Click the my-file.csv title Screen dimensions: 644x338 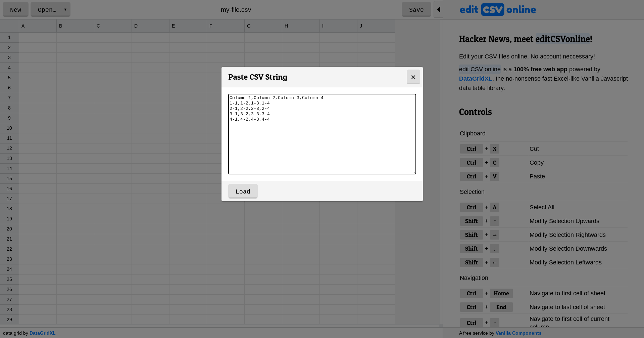pyautogui.click(x=236, y=9)
